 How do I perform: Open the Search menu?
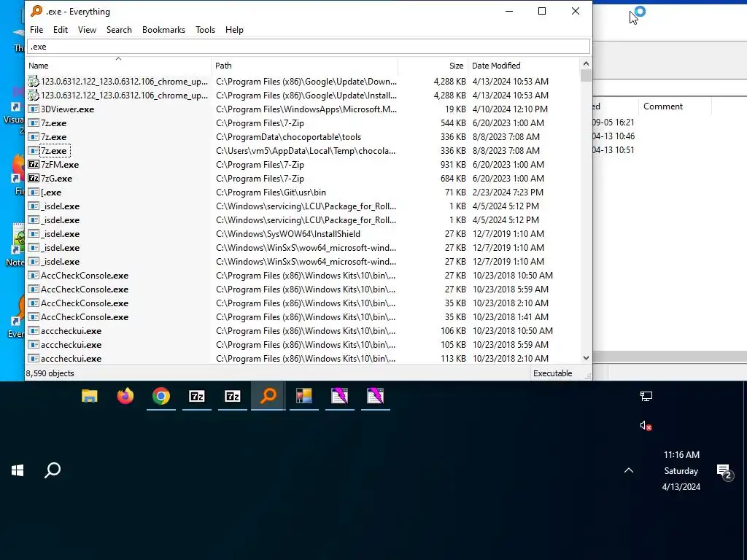tap(119, 29)
